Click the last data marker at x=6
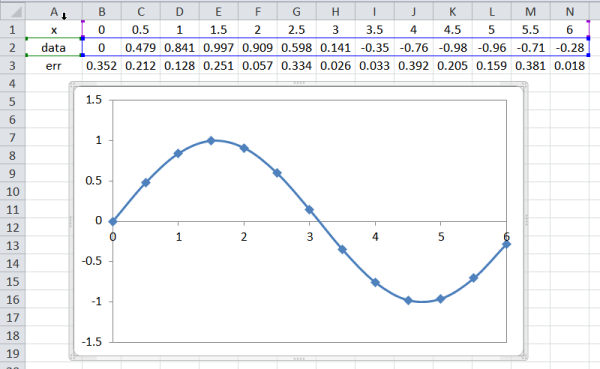Image resolution: width=600 pixels, height=369 pixels. point(506,244)
